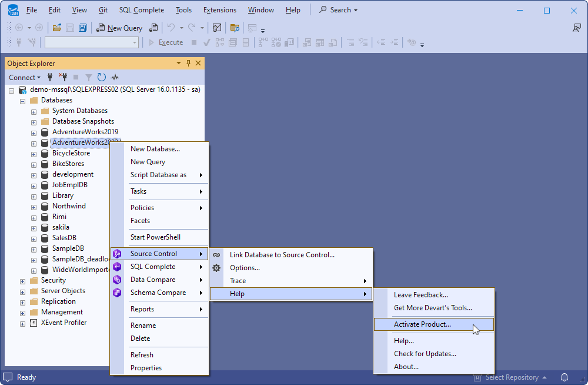Select the Server Objects folder
Screen dimensions: 588x385
pyautogui.click(x=63, y=291)
